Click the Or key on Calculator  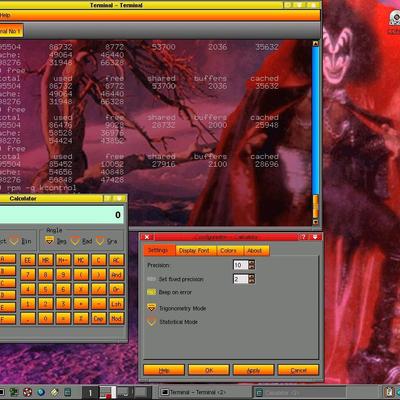[116, 289]
